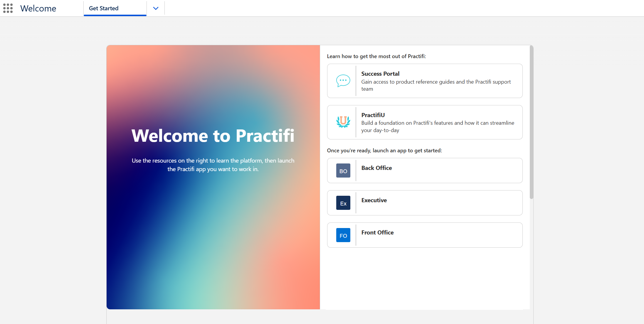The image size is (644, 324).
Task: Click the Success Portal chat bubble icon
Action: tap(343, 81)
